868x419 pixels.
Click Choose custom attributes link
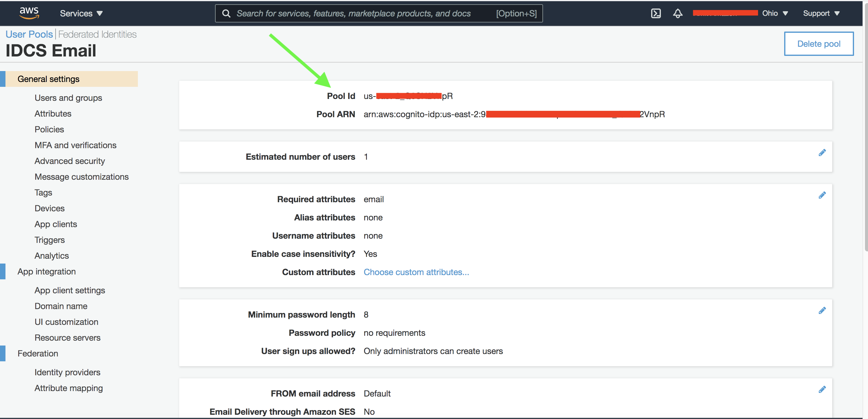tap(416, 272)
